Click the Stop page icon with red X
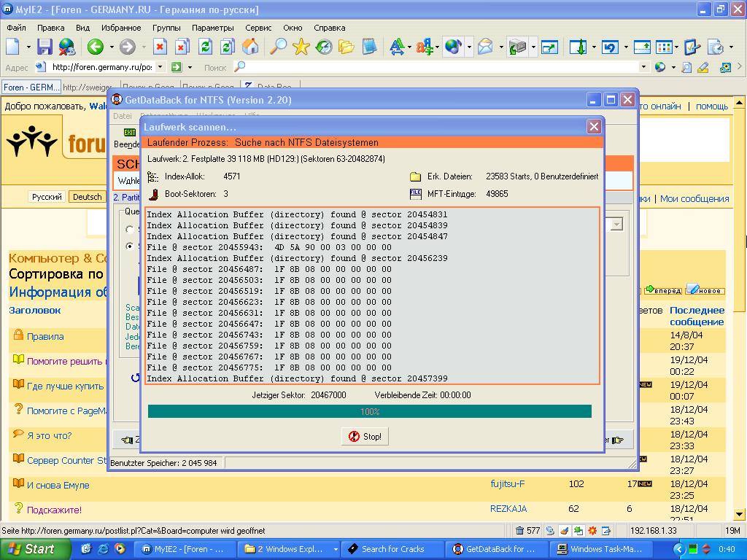Image resolution: width=747 pixels, height=560 pixels. 160,47
